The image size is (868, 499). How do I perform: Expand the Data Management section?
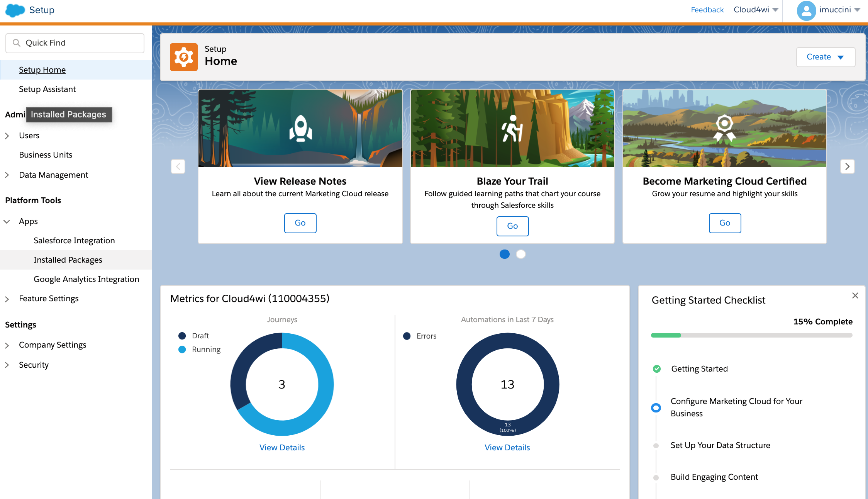(7, 175)
